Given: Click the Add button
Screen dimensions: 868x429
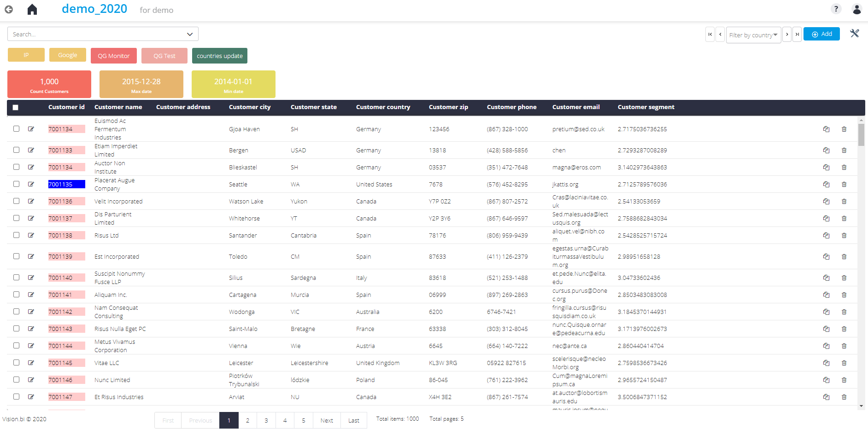Looking at the screenshot, I should tap(821, 34).
